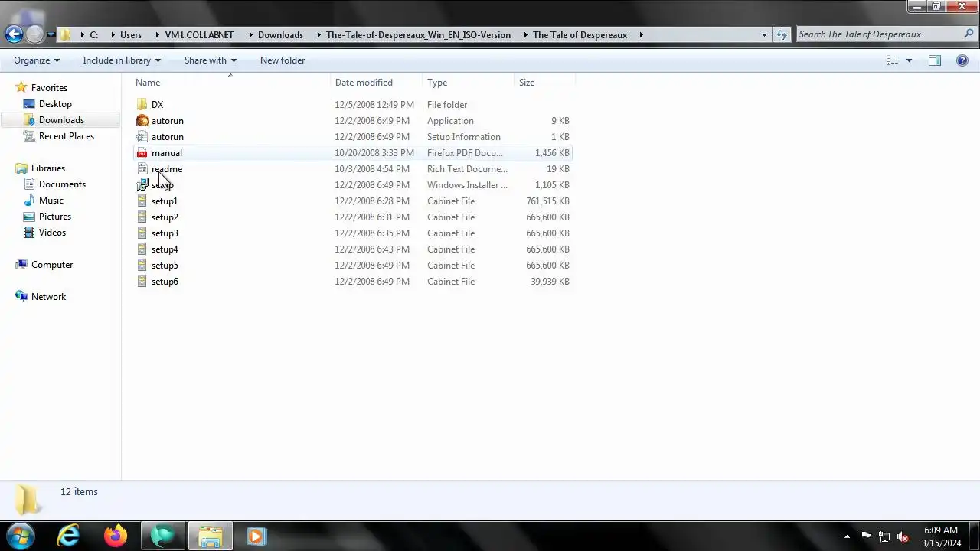
Task: Refresh the folder view
Action: click(x=782, y=34)
